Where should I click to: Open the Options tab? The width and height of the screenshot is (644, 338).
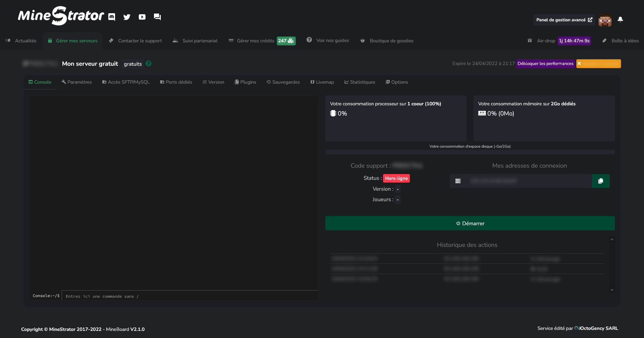(x=397, y=82)
